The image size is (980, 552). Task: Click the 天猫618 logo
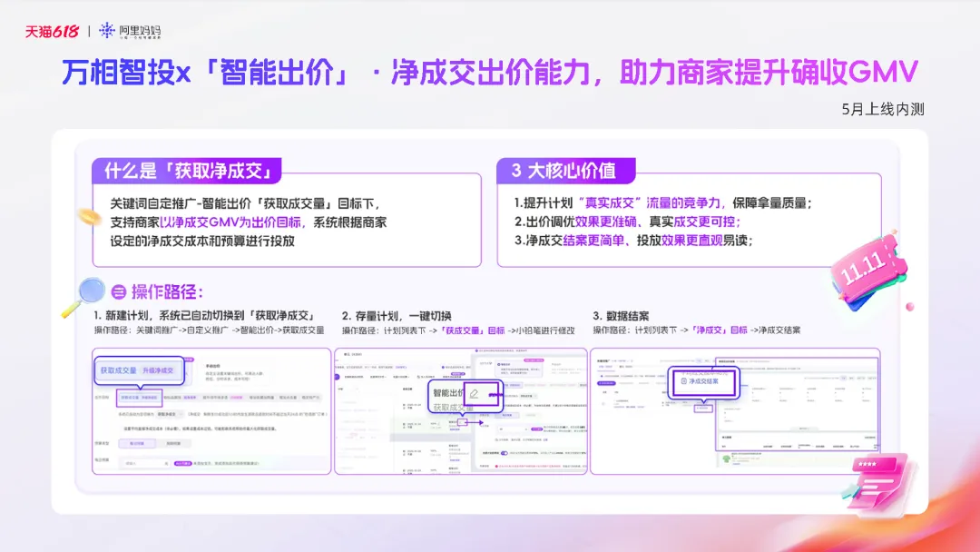pyautogui.click(x=52, y=31)
